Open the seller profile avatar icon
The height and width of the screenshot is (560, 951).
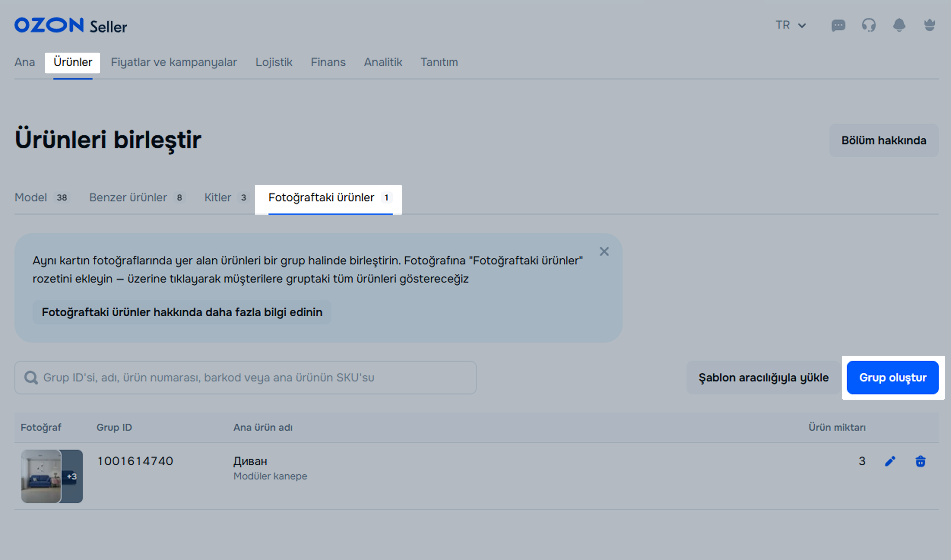929,26
